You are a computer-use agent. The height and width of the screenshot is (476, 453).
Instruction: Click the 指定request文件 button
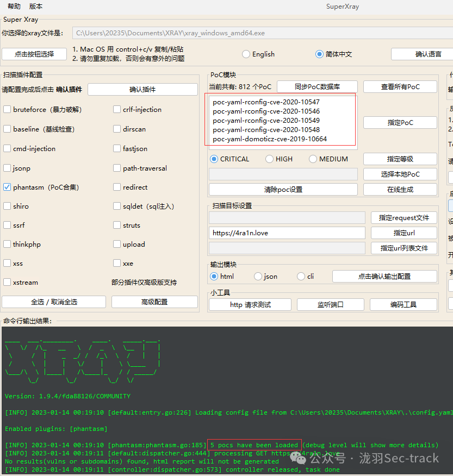[404, 218]
